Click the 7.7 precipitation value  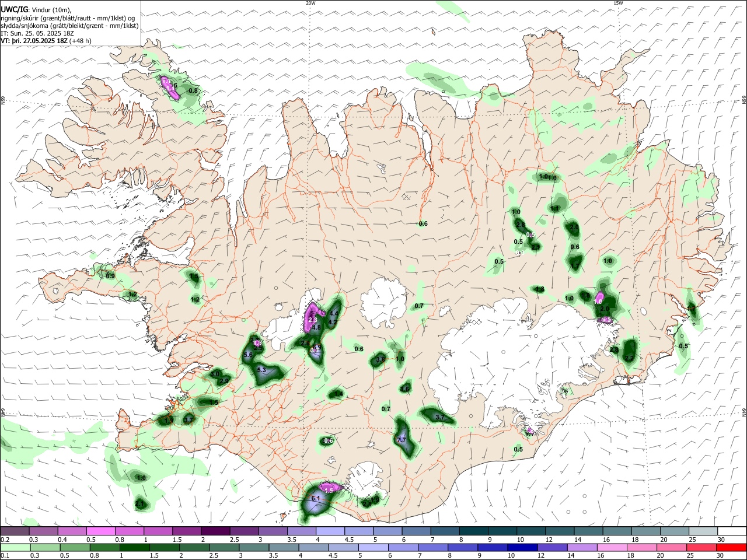click(x=402, y=440)
